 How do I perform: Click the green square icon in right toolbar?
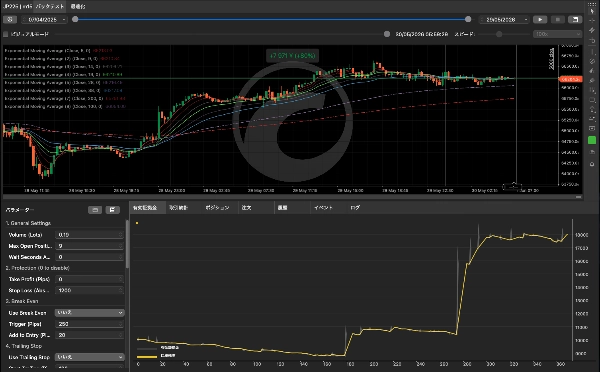click(x=592, y=140)
